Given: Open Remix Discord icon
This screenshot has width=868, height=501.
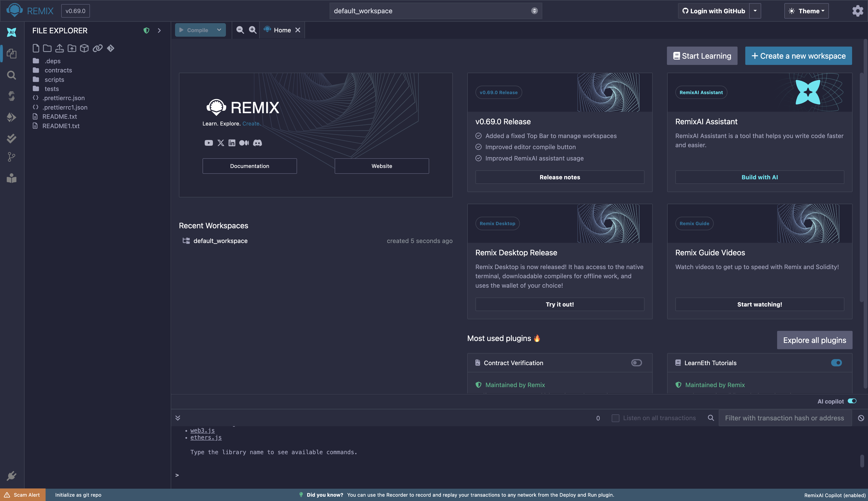Looking at the screenshot, I should [258, 143].
